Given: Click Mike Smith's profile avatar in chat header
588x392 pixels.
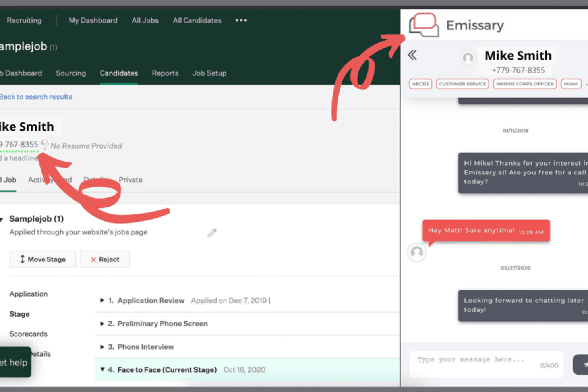Looking at the screenshot, I should [468, 59].
